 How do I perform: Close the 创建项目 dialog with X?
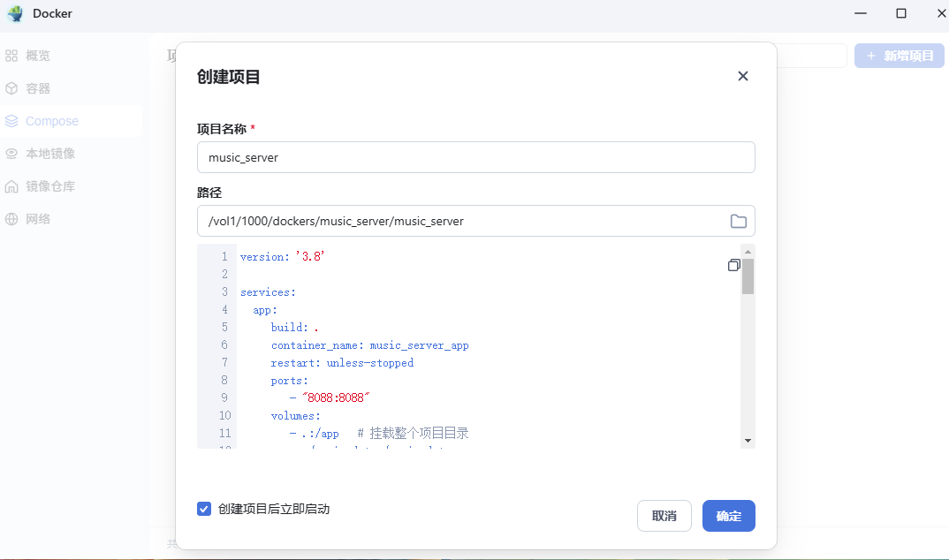(x=742, y=76)
